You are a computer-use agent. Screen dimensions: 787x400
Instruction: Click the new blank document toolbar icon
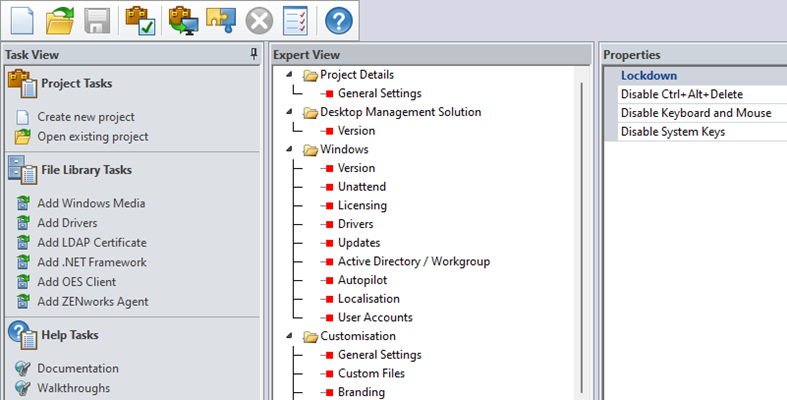coord(22,19)
